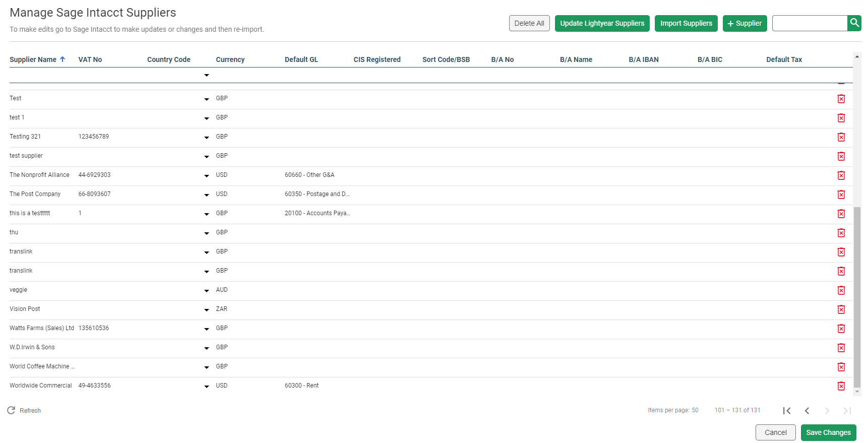Click the Import Suppliers button
Screen dimensions: 868x443
(x=686, y=23)
